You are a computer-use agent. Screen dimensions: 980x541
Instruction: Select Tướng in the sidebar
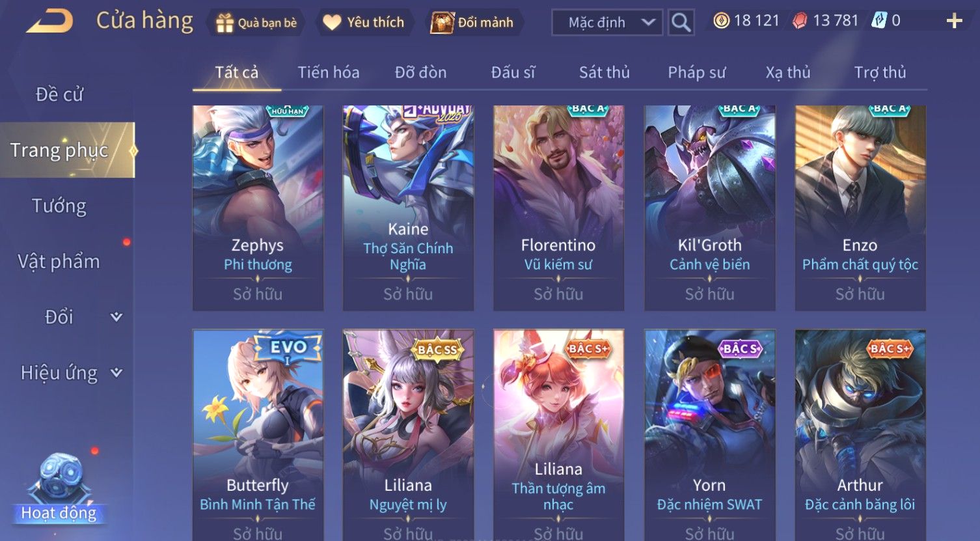(59, 206)
